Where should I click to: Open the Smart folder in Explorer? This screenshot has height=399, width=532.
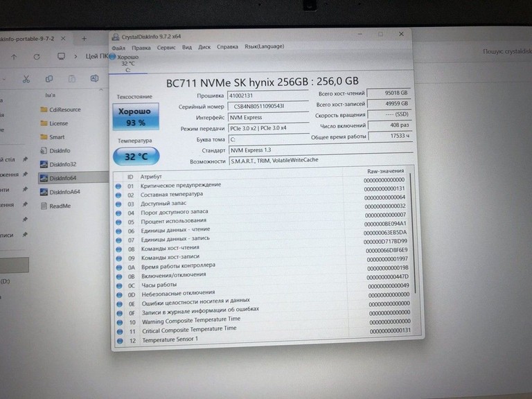click(x=53, y=137)
